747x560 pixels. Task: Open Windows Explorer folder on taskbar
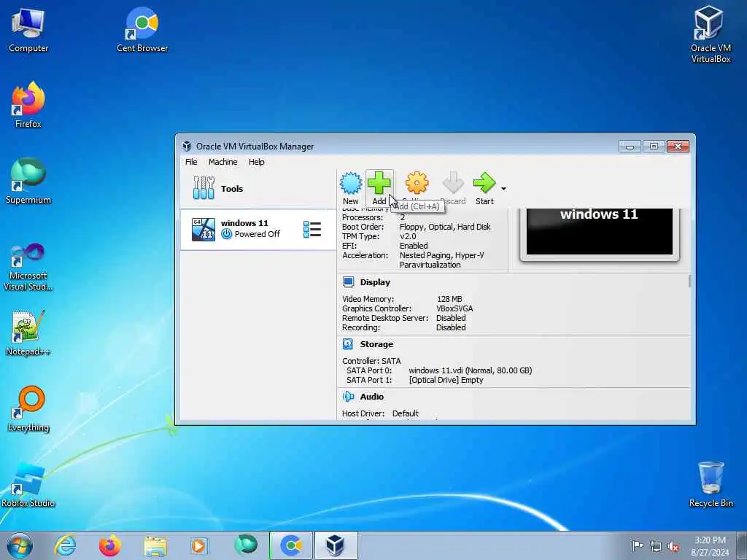coord(155,545)
